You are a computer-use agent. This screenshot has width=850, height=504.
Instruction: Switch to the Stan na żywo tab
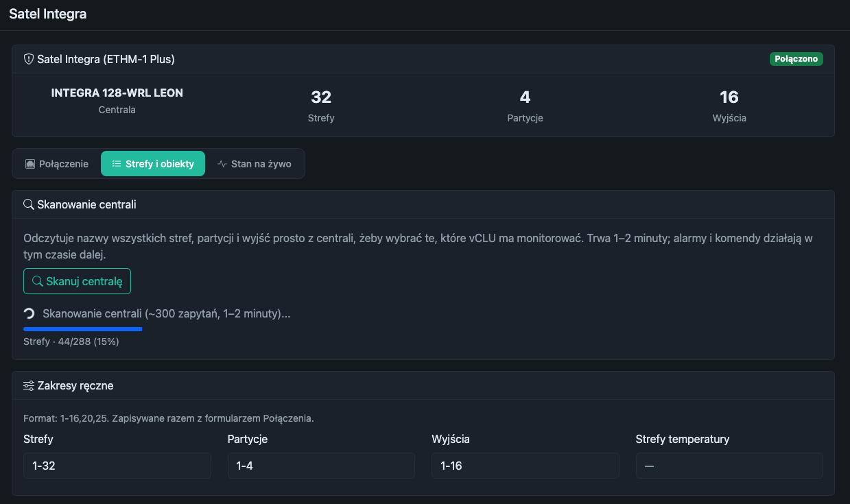point(255,164)
